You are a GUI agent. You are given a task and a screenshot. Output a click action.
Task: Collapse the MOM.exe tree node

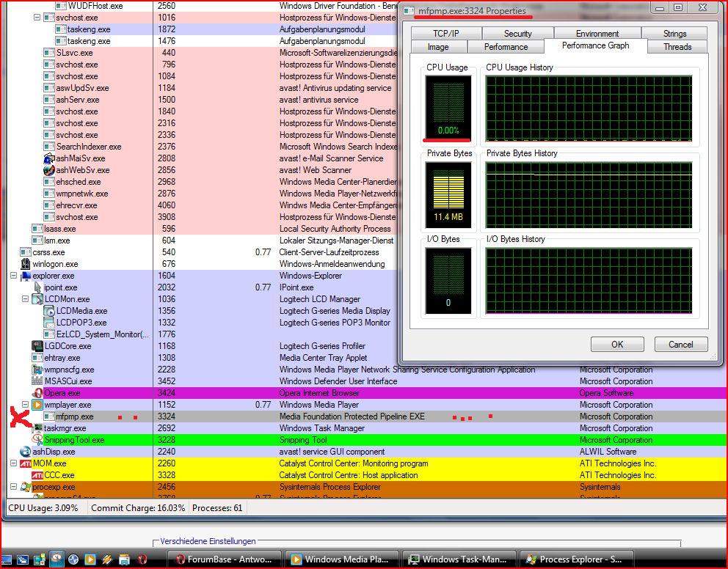point(13,463)
